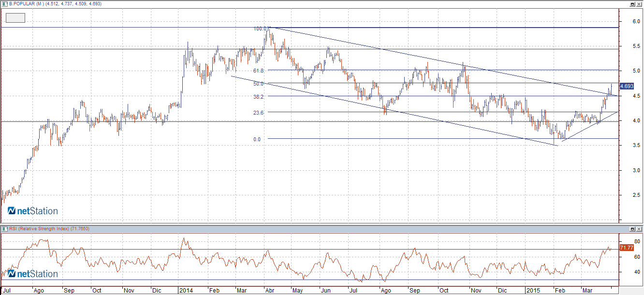
Task: Maximize the B.POPULAR price chart panel
Action: [631, 4]
